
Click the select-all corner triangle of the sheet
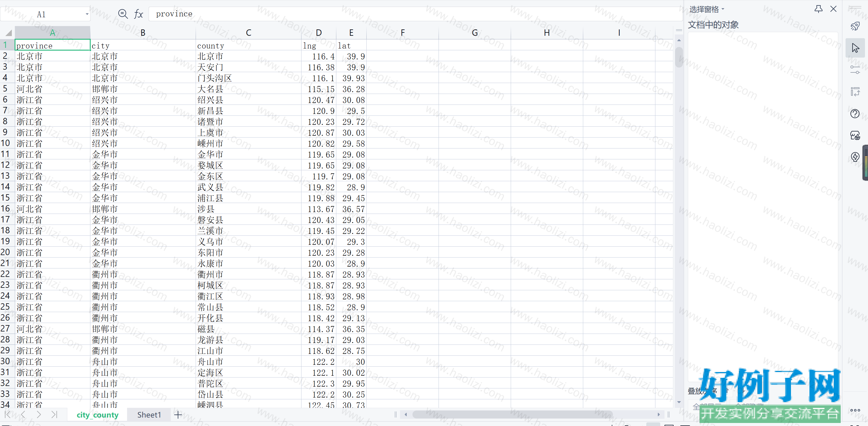point(8,33)
